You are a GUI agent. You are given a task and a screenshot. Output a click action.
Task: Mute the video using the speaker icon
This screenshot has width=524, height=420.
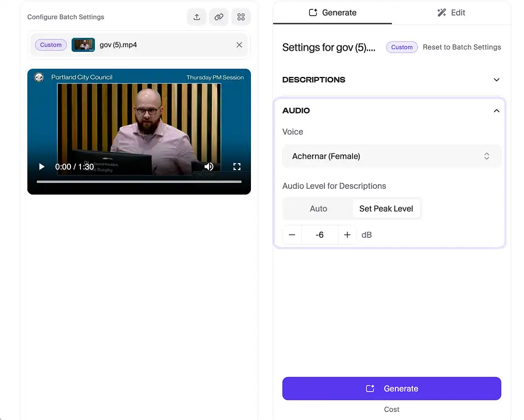(209, 167)
